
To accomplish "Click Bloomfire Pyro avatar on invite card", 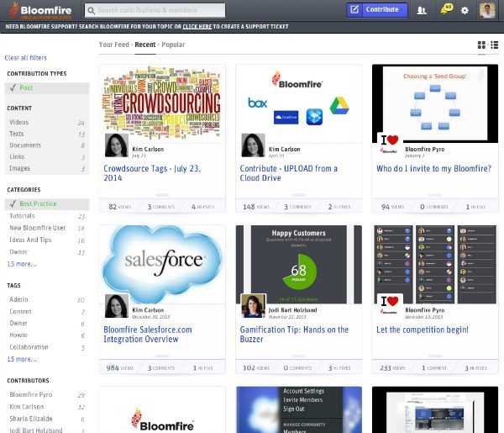I will click(389, 145).
